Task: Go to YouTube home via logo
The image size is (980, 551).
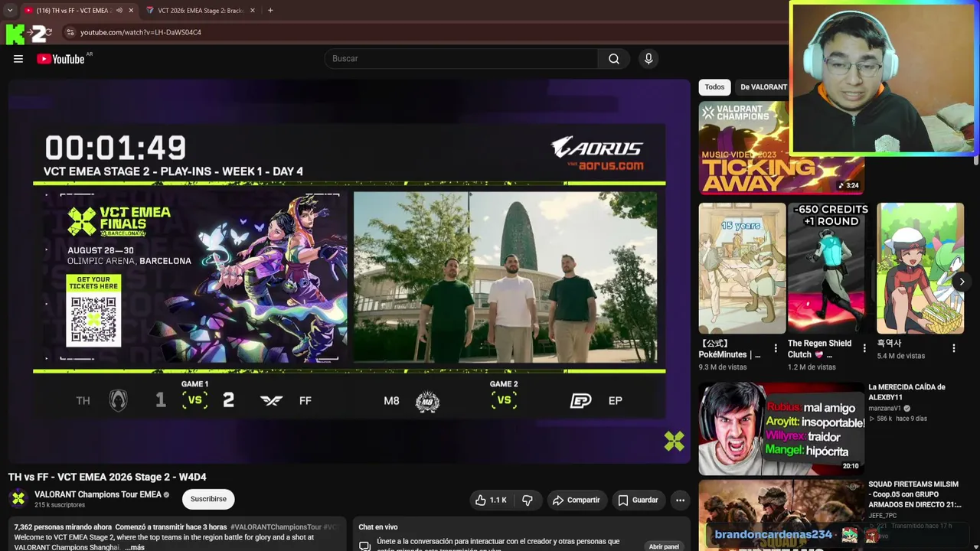Action: point(60,59)
